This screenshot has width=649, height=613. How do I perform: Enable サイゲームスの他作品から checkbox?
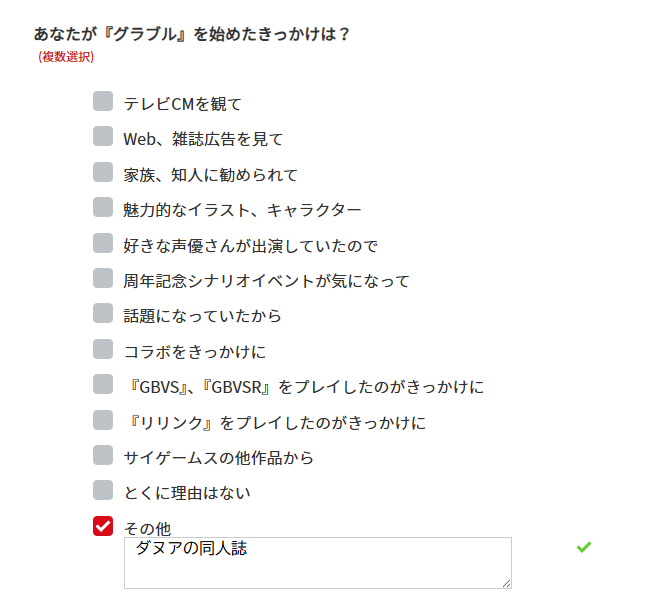pos(103,456)
